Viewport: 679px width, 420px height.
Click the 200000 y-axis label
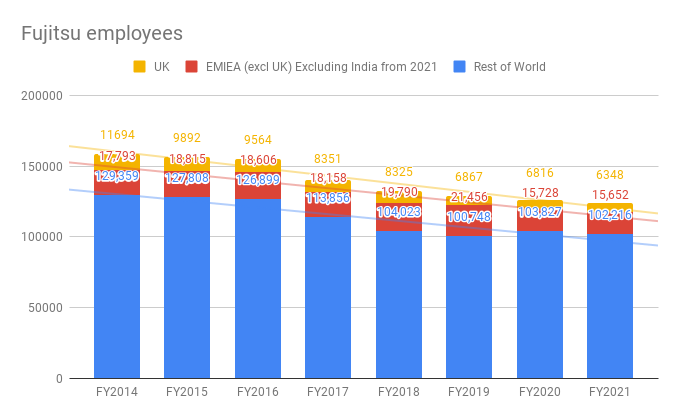42,96
